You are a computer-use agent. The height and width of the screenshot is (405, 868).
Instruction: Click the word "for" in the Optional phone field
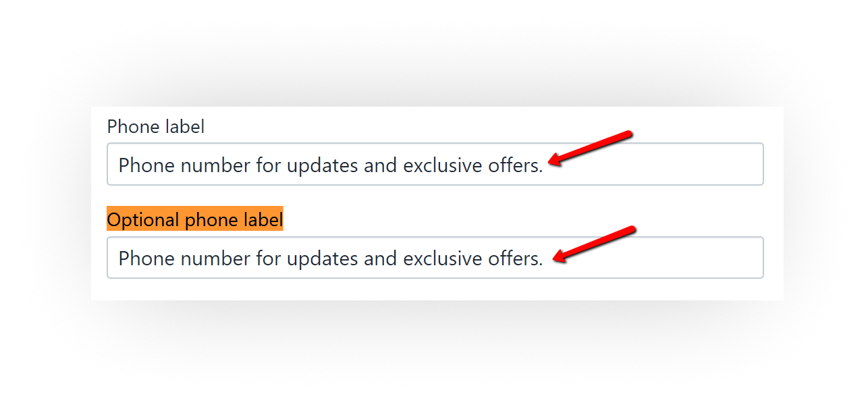(268, 258)
